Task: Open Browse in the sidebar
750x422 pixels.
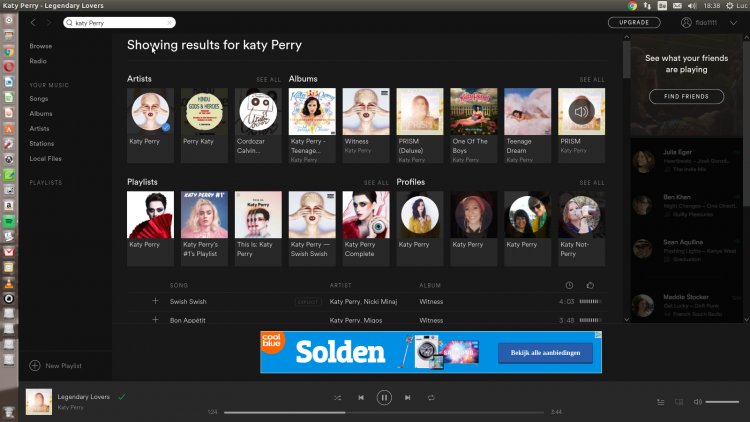Action: pyautogui.click(x=41, y=46)
